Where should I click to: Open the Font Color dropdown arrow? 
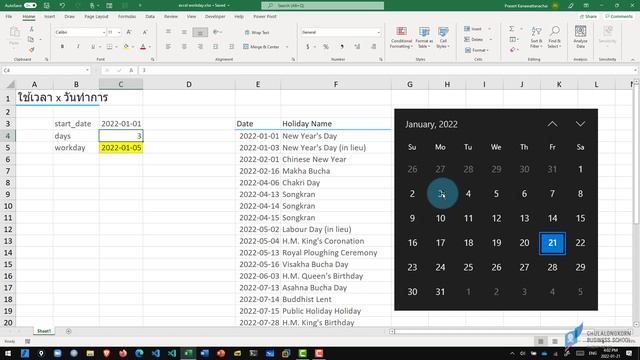coord(150,47)
